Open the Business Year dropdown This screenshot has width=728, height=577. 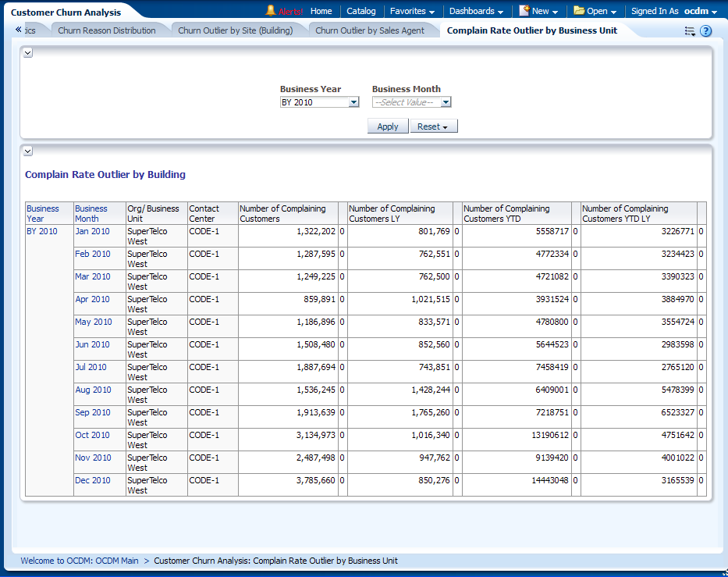353,102
